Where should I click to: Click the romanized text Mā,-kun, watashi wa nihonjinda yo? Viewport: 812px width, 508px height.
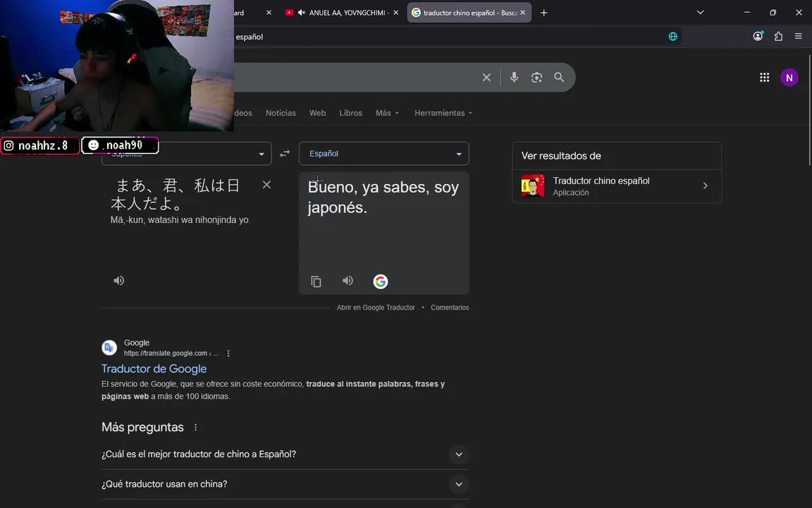tap(180, 220)
